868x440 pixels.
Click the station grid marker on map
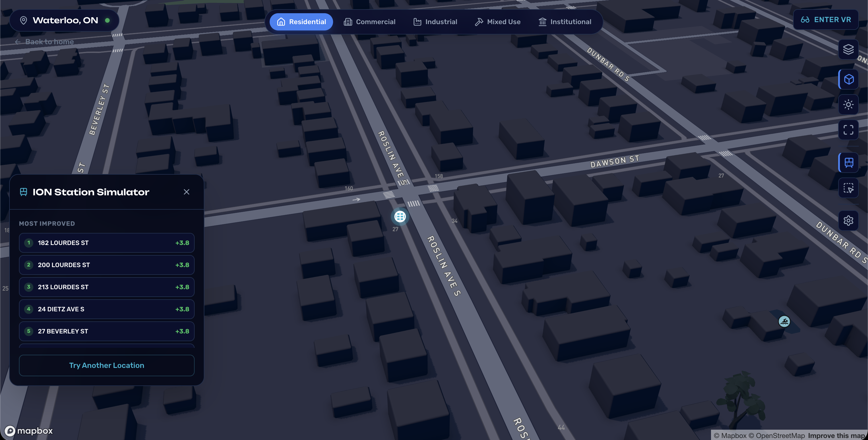click(400, 217)
